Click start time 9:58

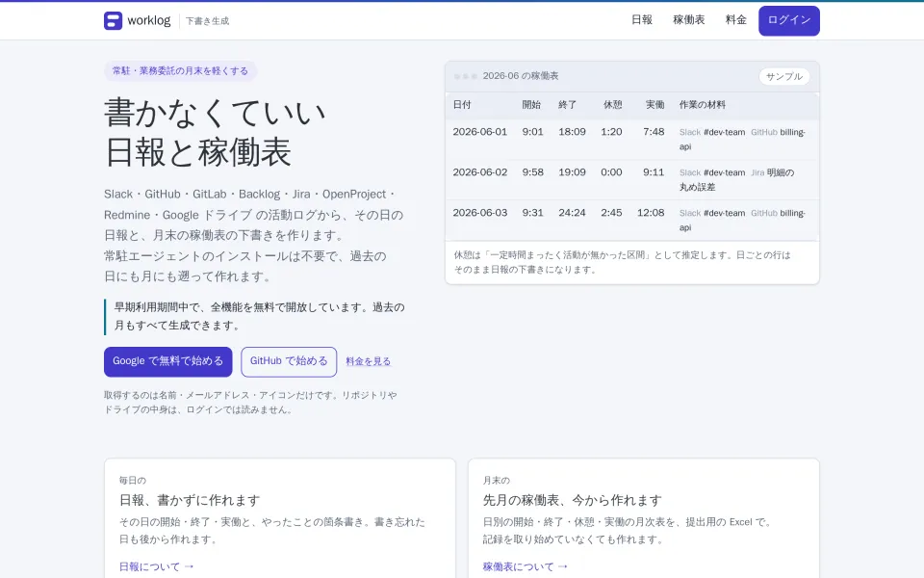pos(532,172)
